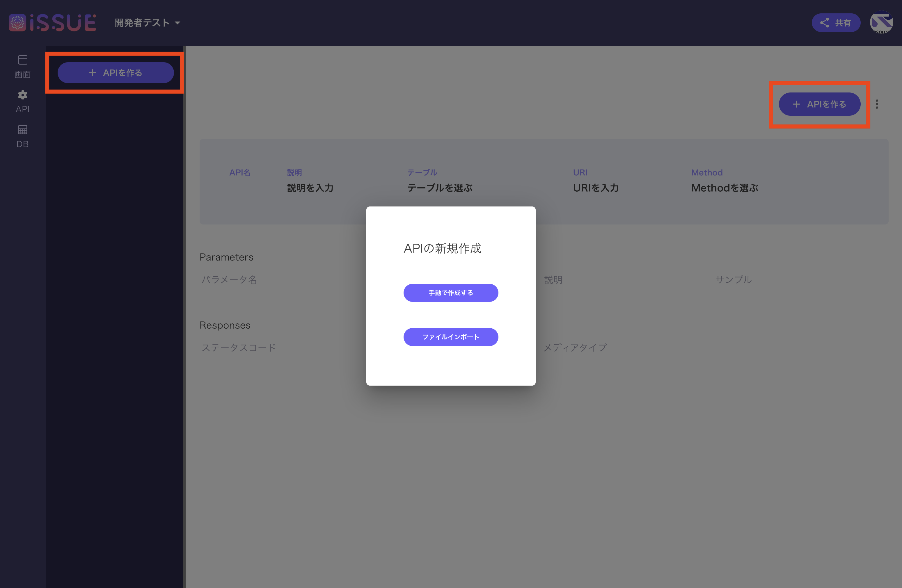This screenshot has width=902, height=588.
Task: Open the Methodを選ぶ dropdown
Action: [724, 188]
